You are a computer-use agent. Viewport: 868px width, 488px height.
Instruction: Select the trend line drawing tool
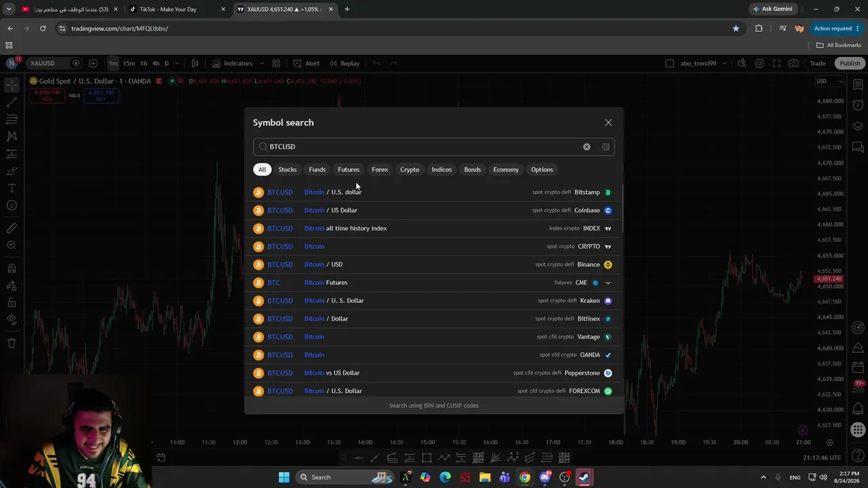coord(12,102)
